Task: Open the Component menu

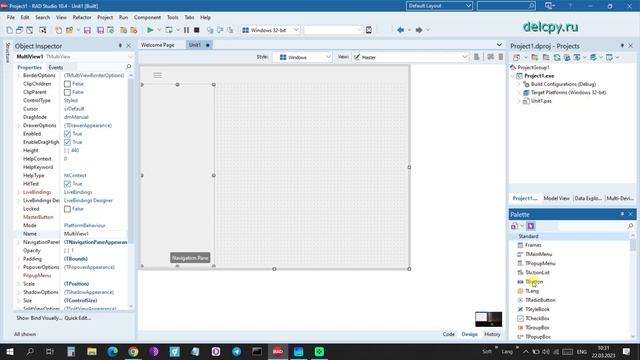Action: click(147, 18)
